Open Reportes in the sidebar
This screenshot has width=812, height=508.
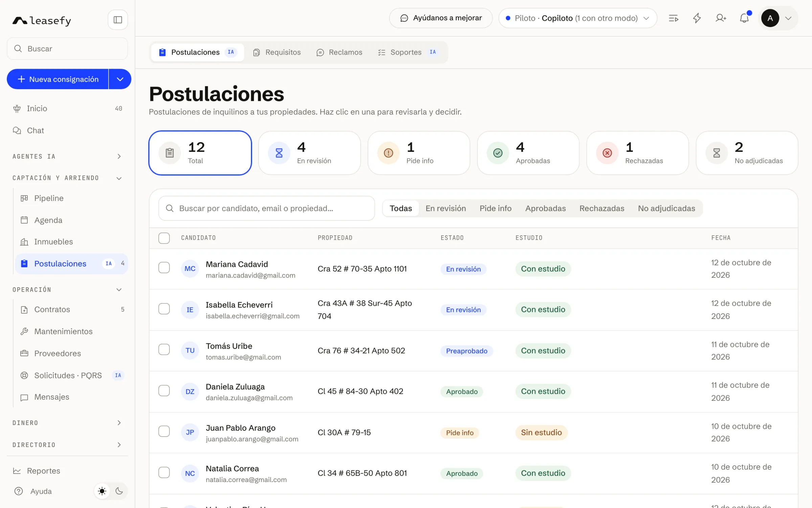point(67,471)
